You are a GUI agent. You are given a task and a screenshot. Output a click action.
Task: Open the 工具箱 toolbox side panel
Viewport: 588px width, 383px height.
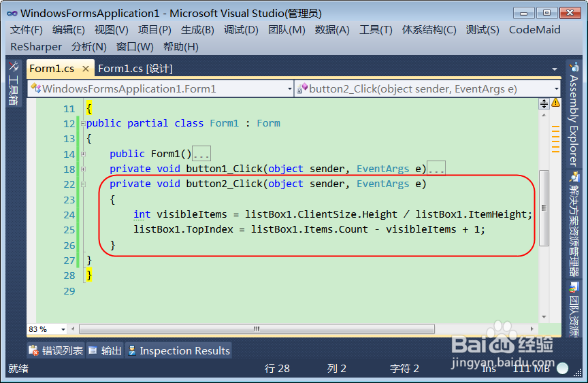(14, 84)
